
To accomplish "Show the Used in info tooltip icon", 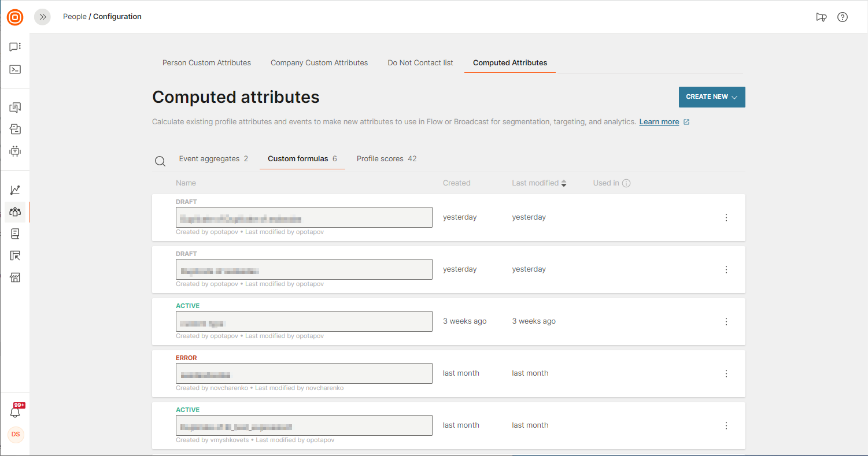I will point(626,183).
